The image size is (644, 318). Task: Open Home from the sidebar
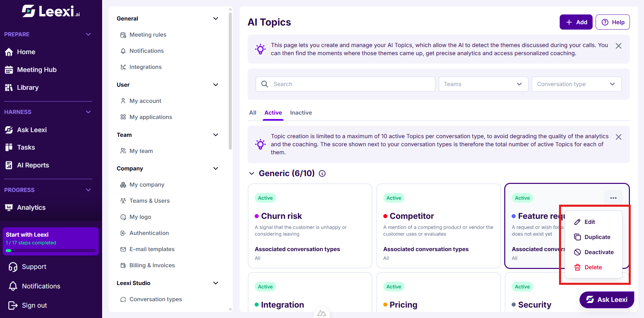point(26,52)
